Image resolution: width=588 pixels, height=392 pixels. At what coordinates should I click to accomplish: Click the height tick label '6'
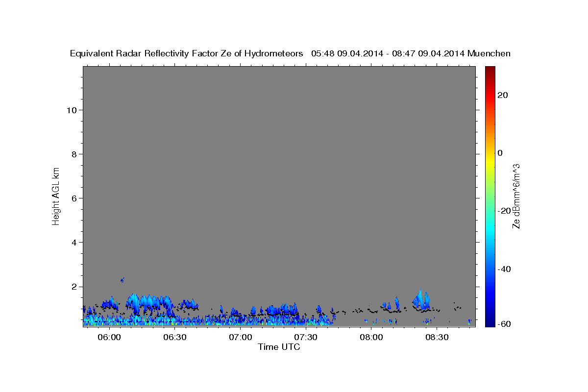[73, 198]
